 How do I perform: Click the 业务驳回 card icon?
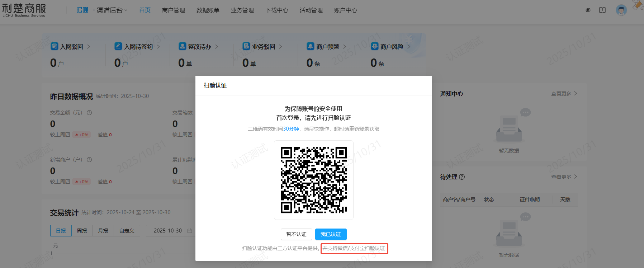246,46
